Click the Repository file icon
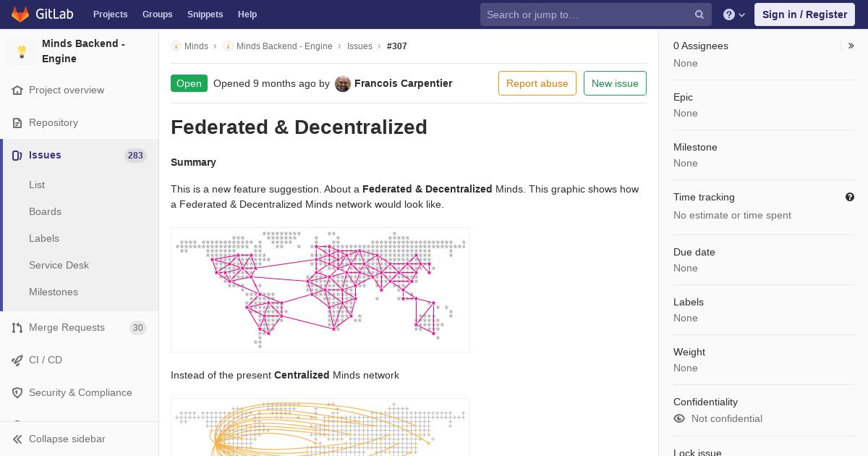868x456 pixels. point(17,123)
